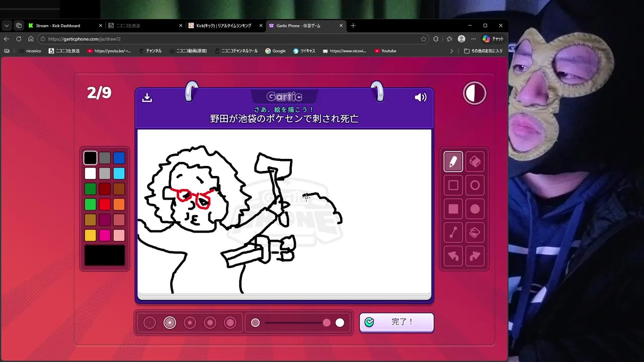Pick the hot pink color swatch
Image resolution: width=644 pixels, height=362 pixels.
coord(105,235)
